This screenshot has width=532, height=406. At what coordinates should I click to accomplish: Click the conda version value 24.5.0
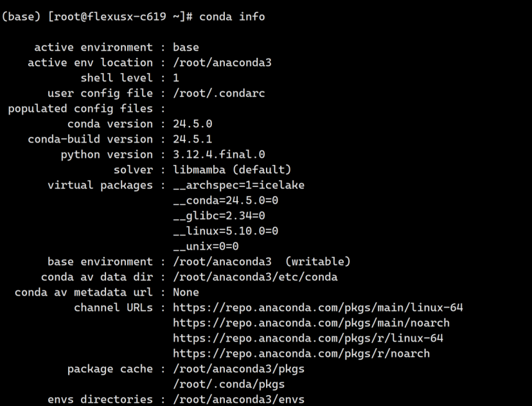point(192,124)
